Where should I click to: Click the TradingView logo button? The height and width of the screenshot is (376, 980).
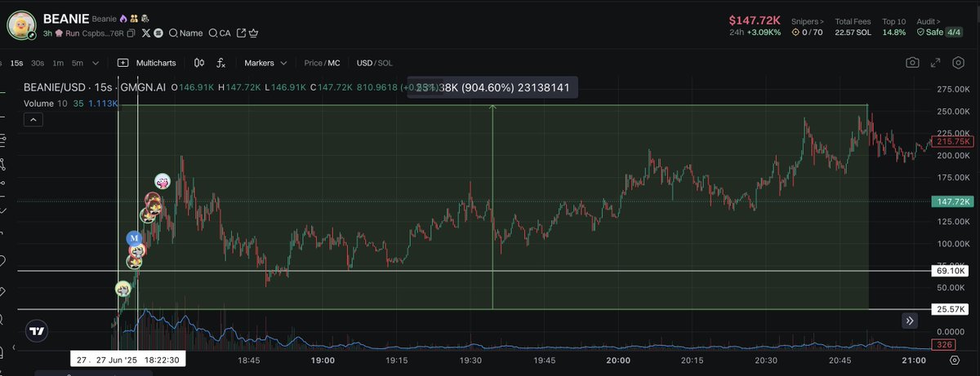point(36,332)
